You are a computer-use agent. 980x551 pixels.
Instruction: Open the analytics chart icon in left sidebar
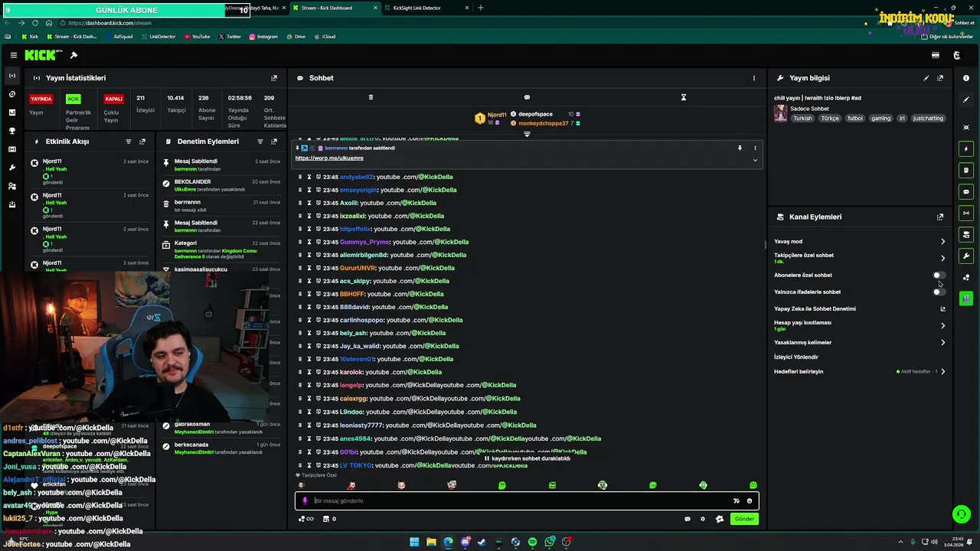click(x=11, y=112)
